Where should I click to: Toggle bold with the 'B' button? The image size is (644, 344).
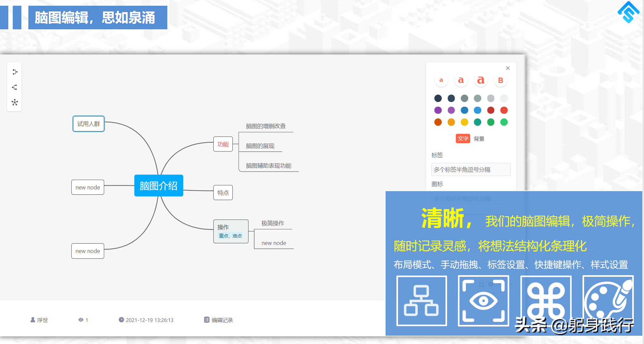tap(501, 80)
